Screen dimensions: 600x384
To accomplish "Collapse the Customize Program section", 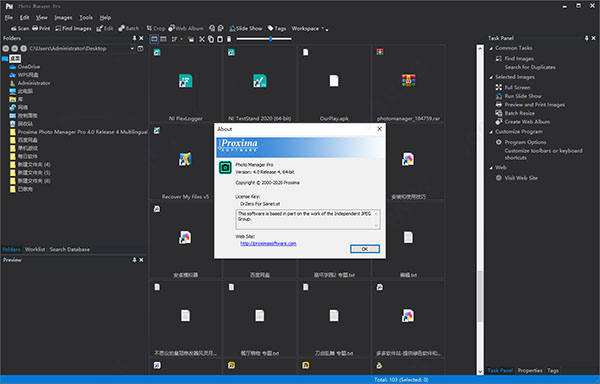I will coord(491,132).
